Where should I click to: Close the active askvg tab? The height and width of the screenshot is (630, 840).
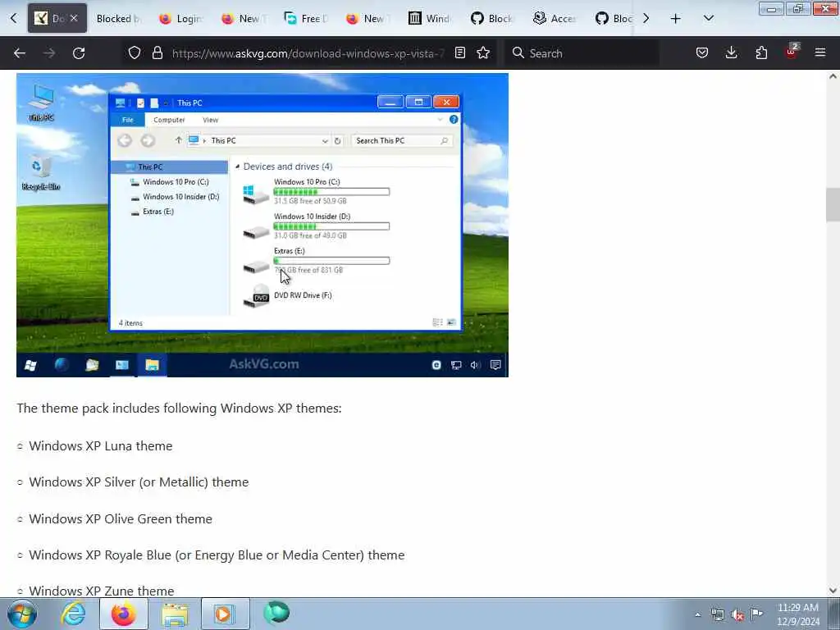pos(74,18)
